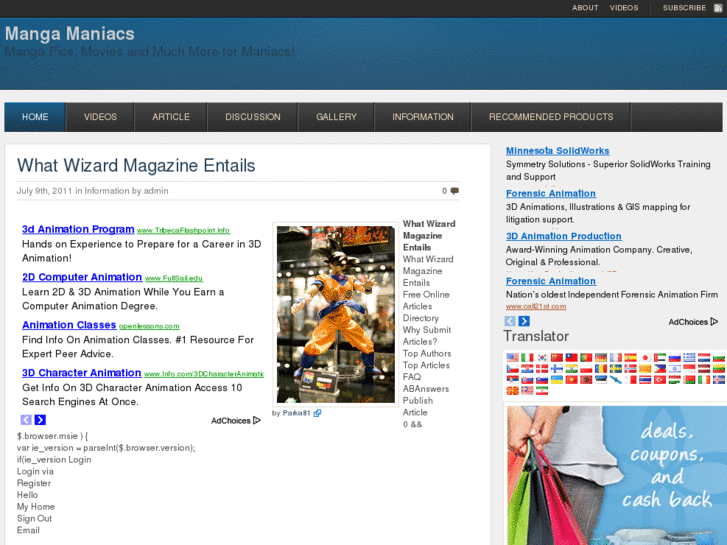Click AdChoices icon under the article ads

[x=257, y=420]
